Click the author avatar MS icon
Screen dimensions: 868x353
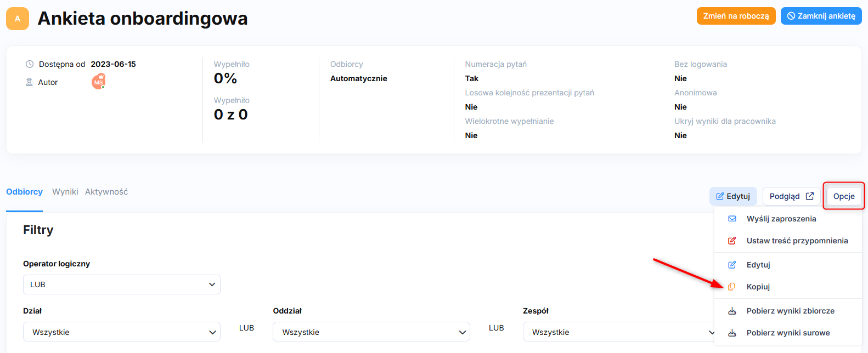(x=98, y=82)
